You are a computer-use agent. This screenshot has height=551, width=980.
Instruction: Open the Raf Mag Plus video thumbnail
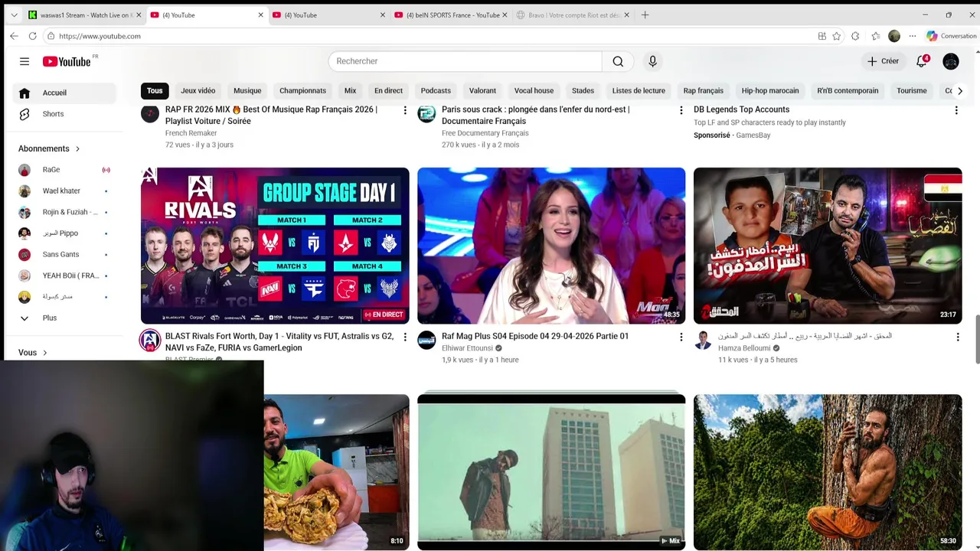pyautogui.click(x=551, y=246)
